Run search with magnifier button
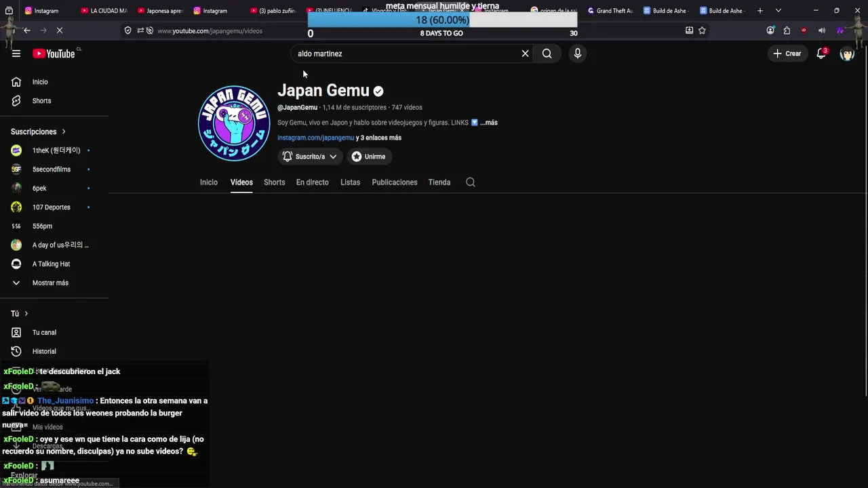This screenshot has width=868, height=488. pyautogui.click(x=547, y=54)
